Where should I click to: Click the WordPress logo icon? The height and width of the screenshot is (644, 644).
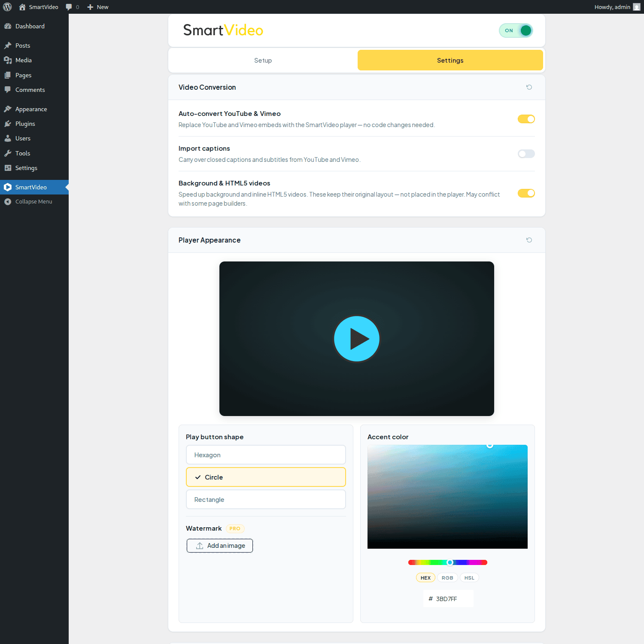click(x=7, y=7)
